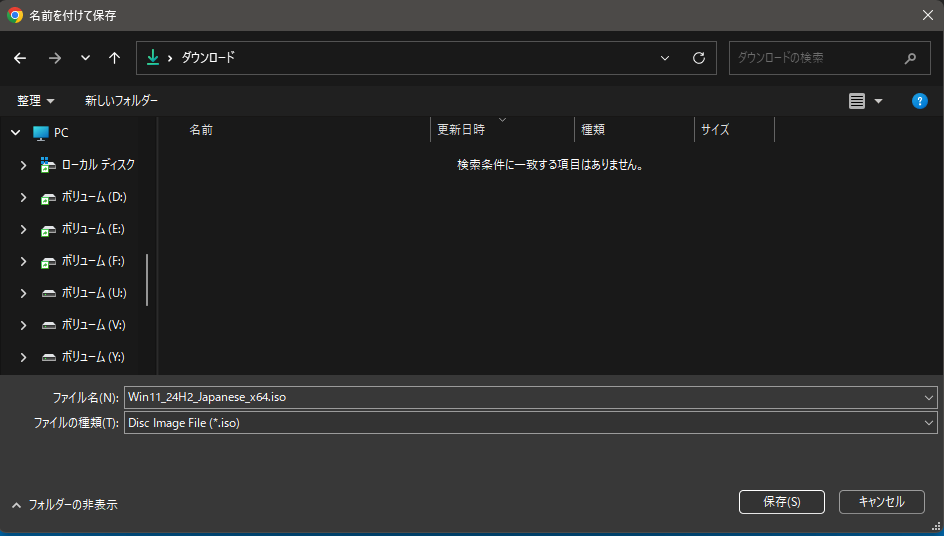Click the navigation pane scrollbar
Viewport: 944px width, 536px height.
[x=147, y=279]
